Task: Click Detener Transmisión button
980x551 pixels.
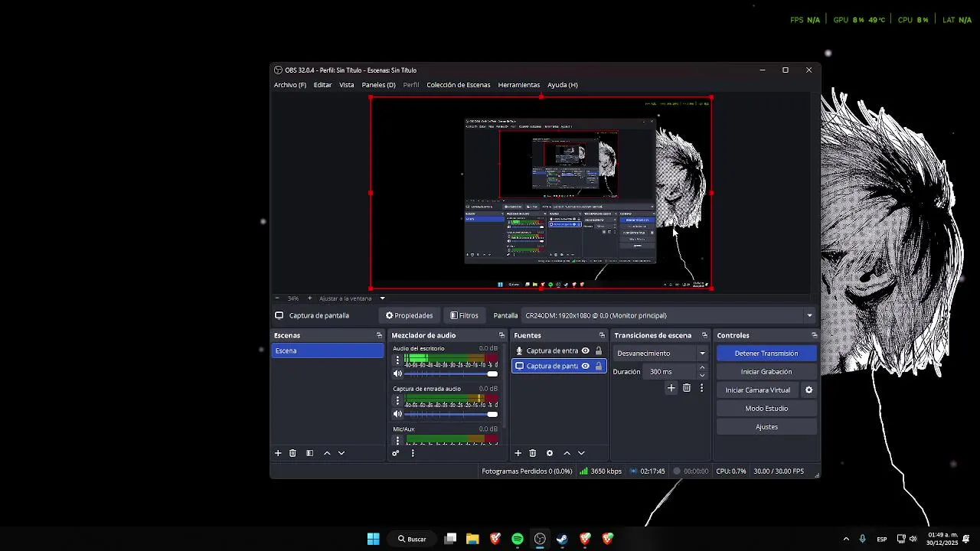Action: click(766, 354)
